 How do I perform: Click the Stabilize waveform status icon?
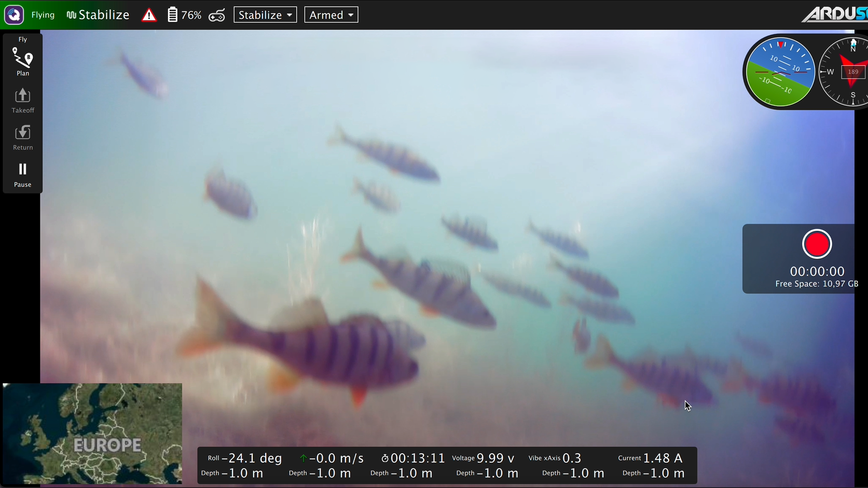click(72, 14)
